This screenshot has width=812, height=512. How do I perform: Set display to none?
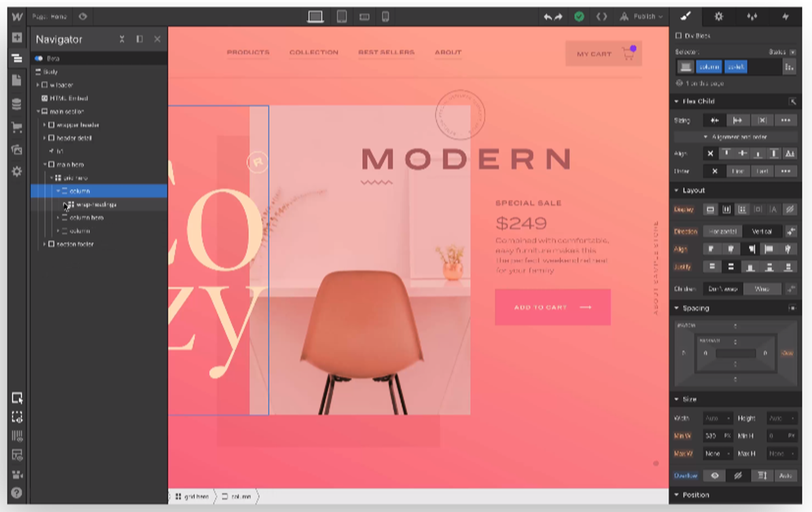click(x=790, y=210)
